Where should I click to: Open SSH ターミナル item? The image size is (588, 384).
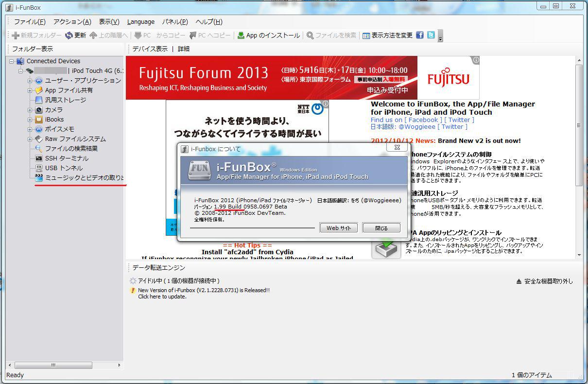pos(67,158)
